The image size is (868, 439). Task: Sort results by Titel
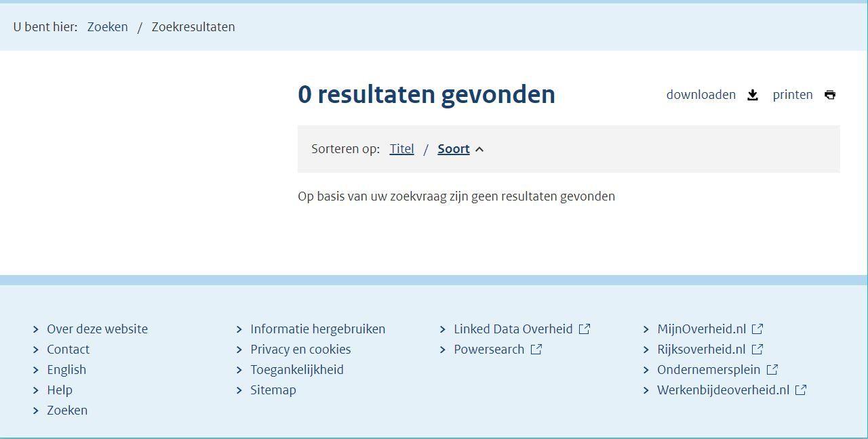pos(401,148)
